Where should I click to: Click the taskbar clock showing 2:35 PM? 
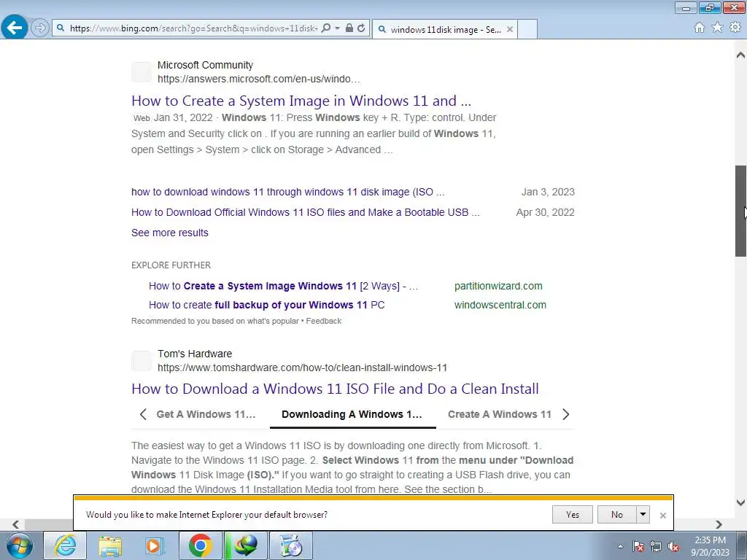coord(710,546)
